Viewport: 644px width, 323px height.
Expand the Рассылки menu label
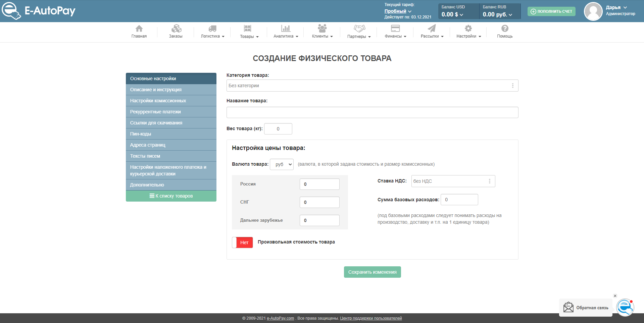(x=432, y=36)
